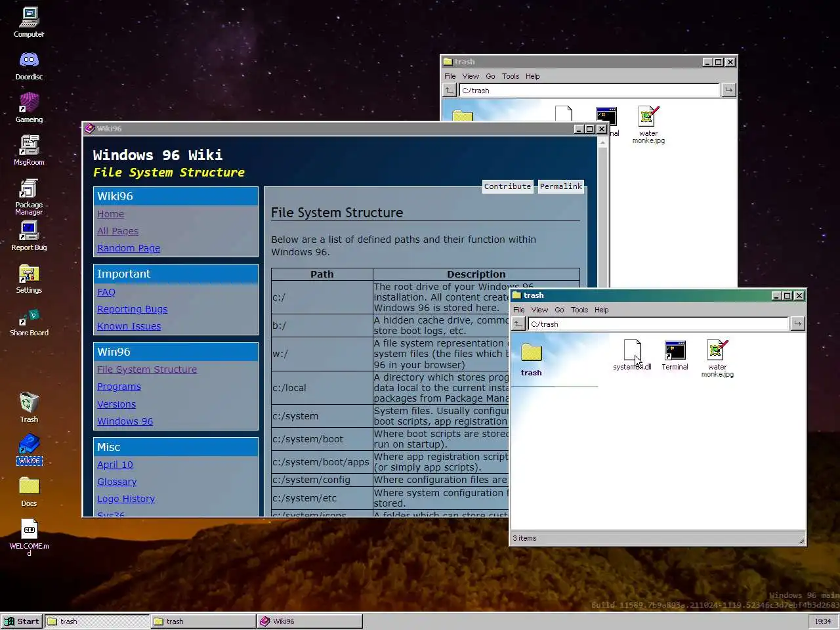This screenshot has width=840, height=630.
Task: Open the Docs folder on desktop
Action: click(29, 492)
